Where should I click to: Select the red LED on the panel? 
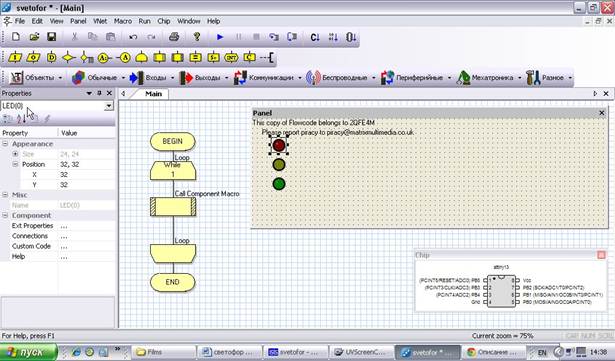pyautogui.click(x=279, y=145)
